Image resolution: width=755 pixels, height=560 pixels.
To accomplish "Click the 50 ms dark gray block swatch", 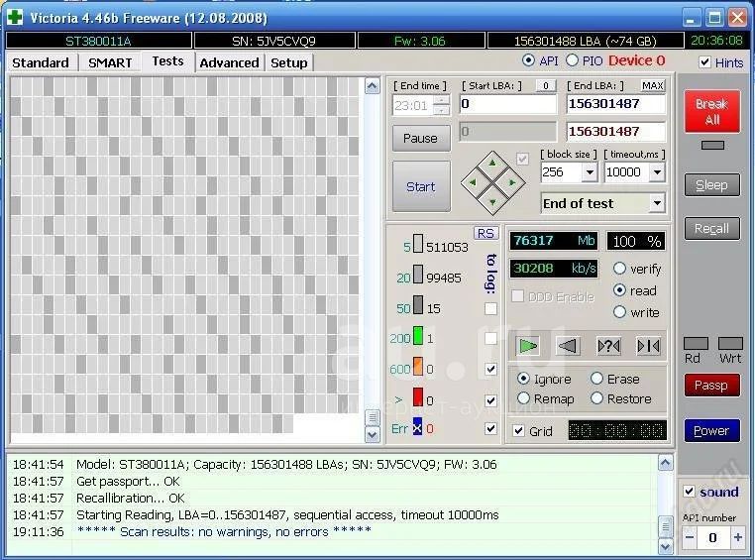I will pyautogui.click(x=418, y=305).
